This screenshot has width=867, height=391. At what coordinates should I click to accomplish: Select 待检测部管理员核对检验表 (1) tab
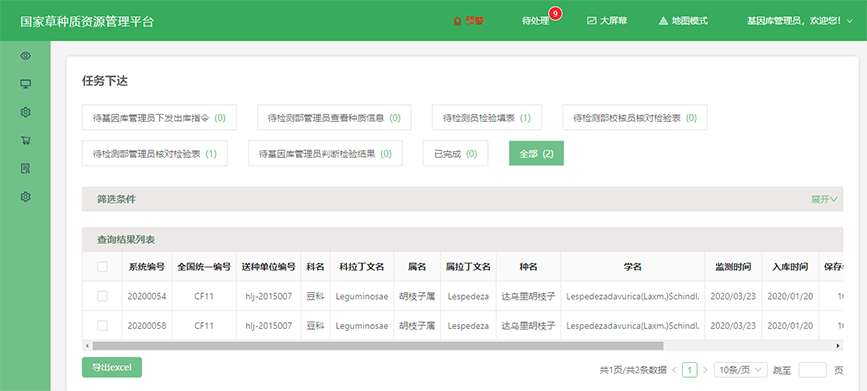[x=155, y=154]
